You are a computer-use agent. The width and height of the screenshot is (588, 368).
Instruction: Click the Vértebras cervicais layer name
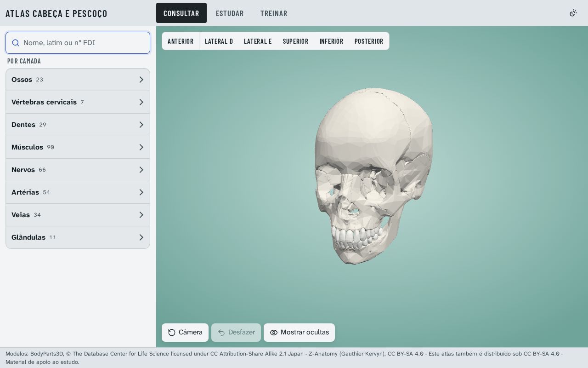click(44, 102)
